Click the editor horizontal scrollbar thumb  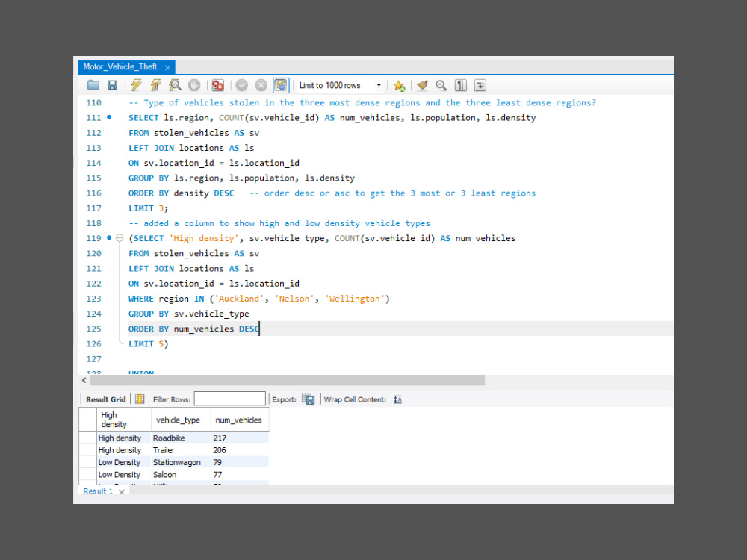click(288, 380)
